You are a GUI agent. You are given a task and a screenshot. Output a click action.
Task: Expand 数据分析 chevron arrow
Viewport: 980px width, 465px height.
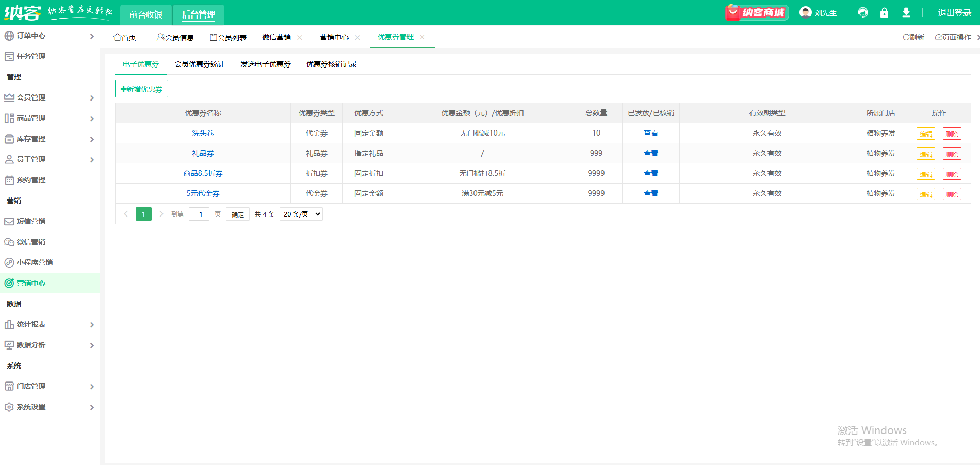(92, 345)
